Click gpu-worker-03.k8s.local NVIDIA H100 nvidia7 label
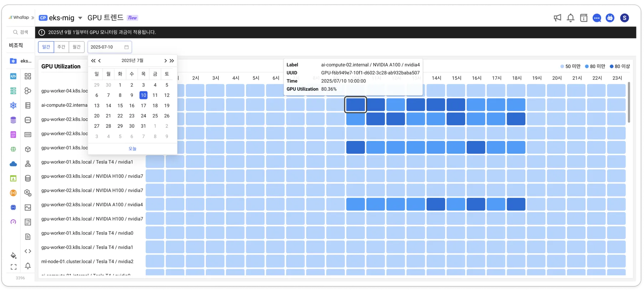Image resolution: width=644 pixels, height=290 pixels. click(x=92, y=176)
